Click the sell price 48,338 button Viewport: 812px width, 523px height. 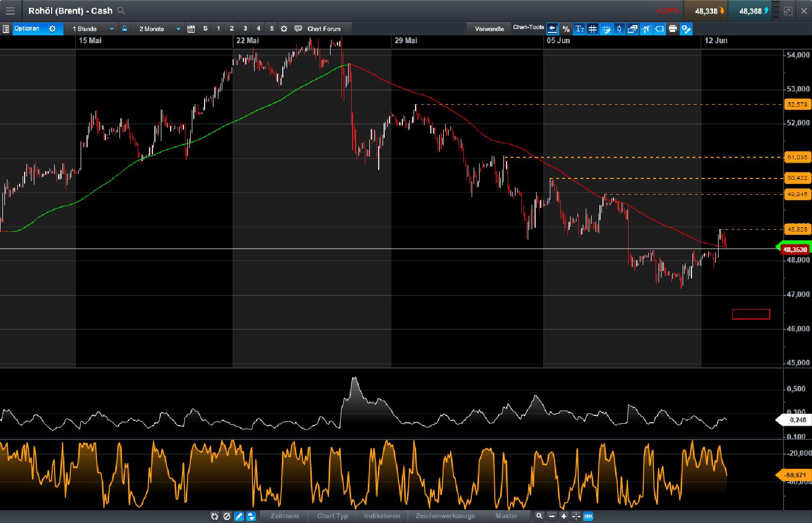(707, 10)
